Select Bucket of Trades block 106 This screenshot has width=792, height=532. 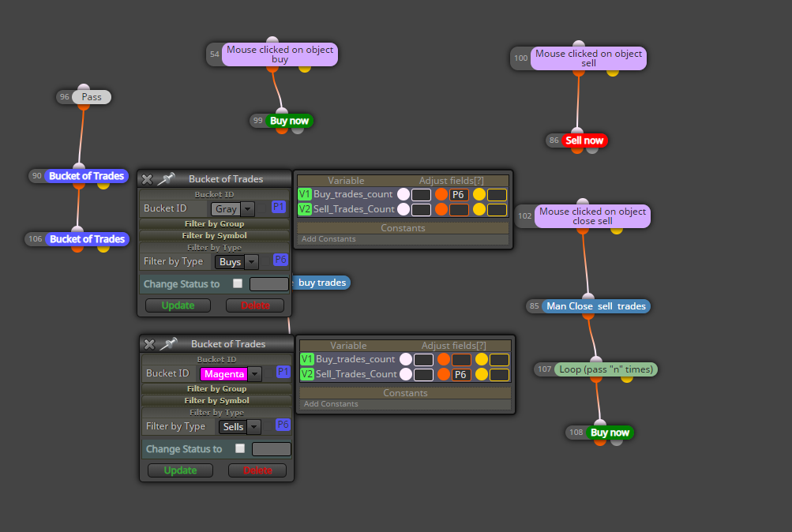(x=87, y=239)
